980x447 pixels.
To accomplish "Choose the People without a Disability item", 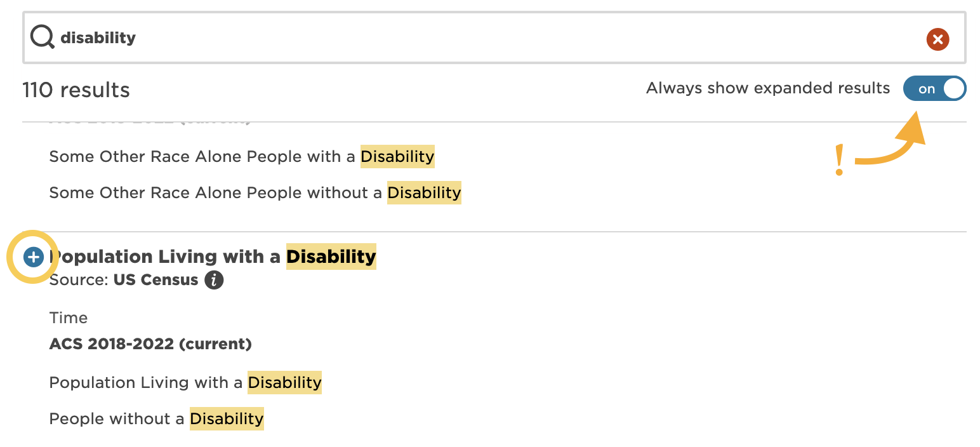I will (x=156, y=419).
